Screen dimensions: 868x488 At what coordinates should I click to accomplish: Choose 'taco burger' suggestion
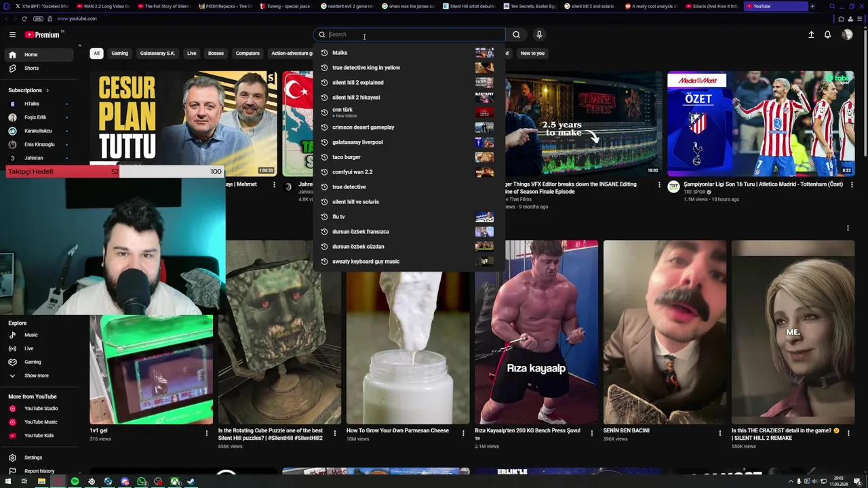(409, 157)
